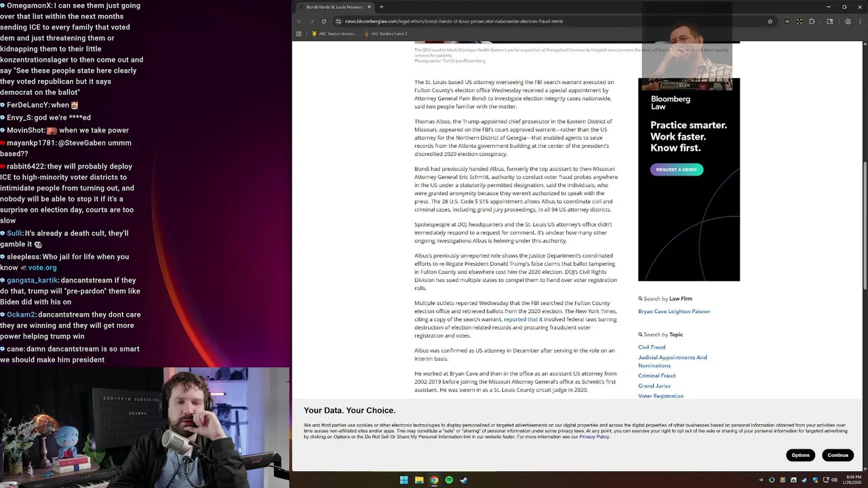Image resolution: width=868 pixels, height=488 pixels.
Task: Reload the Bloomberg Law page
Action: (x=323, y=21)
